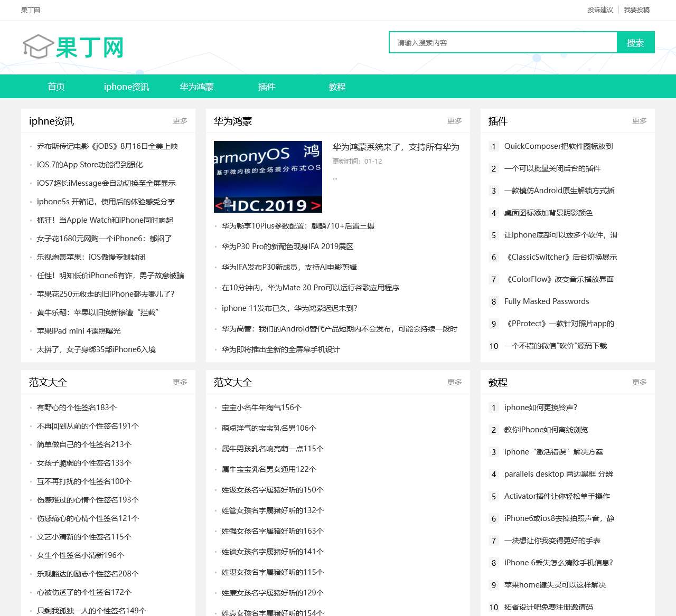Viewport: 676px width, 616px height.
Task: Open tutorial iphone如何更换铃声?
Action: (540, 407)
